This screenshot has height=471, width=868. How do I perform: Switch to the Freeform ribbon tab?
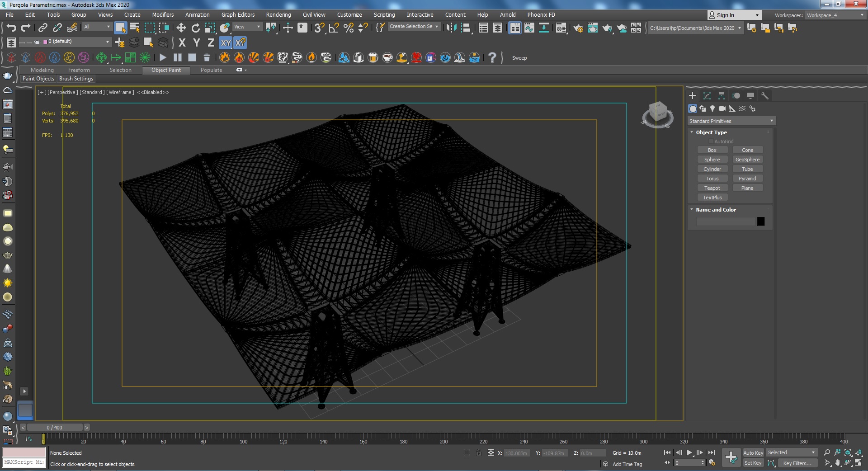(x=79, y=70)
